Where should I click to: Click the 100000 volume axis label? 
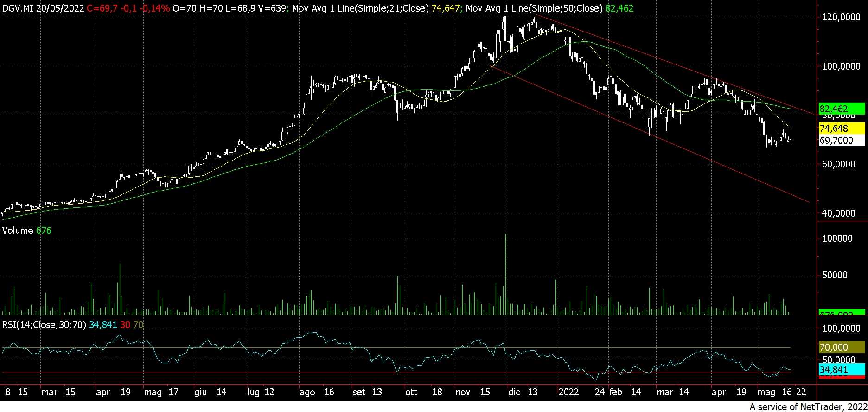[836, 238]
